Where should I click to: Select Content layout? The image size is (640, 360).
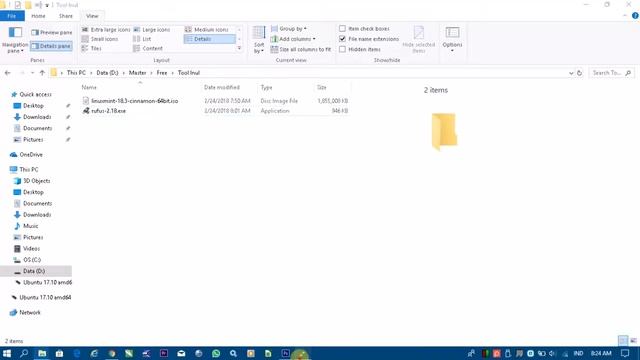pyautogui.click(x=148, y=48)
